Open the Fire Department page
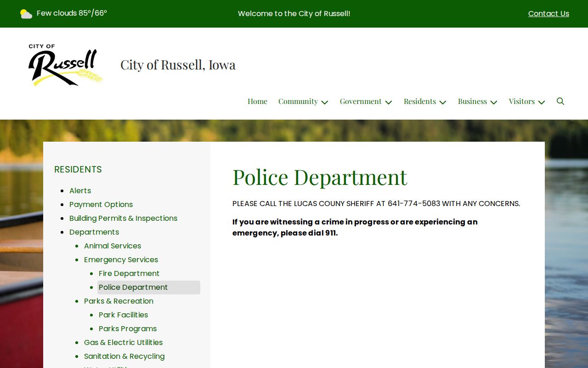 (x=129, y=273)
